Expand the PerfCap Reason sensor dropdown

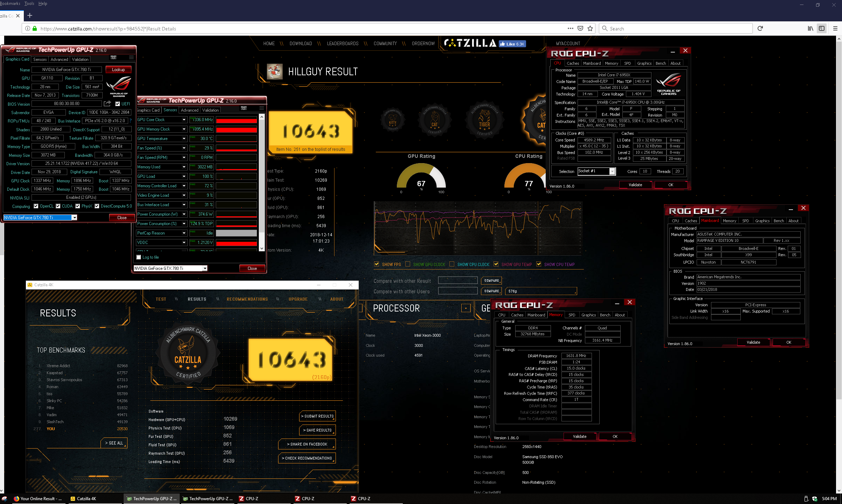click(184, 233)
